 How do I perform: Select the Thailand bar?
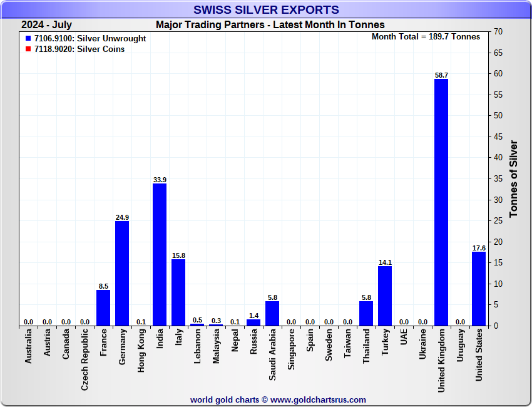point(366,313)
